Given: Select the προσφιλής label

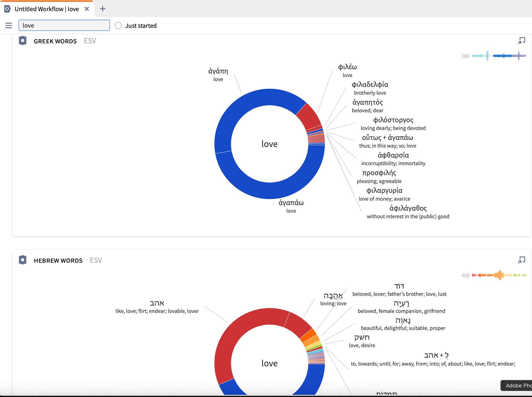Looking at the screenshot, I should click(379, 177).
